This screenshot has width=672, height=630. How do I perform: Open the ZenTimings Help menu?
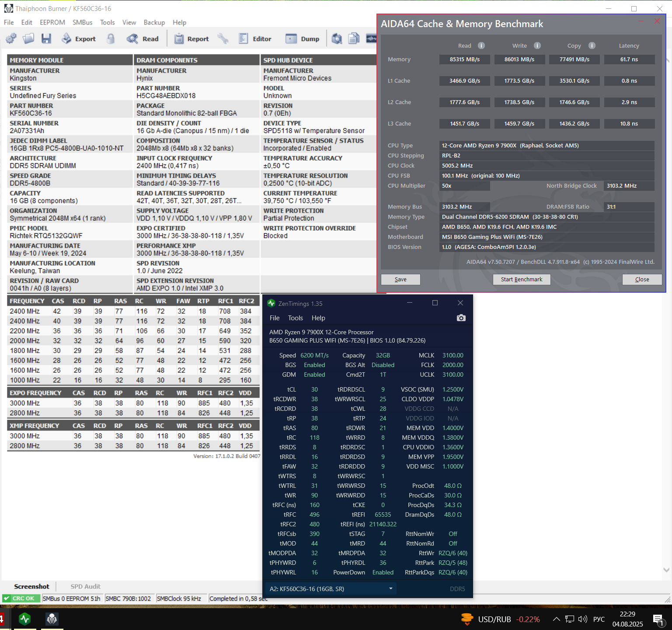pos(318,318)
